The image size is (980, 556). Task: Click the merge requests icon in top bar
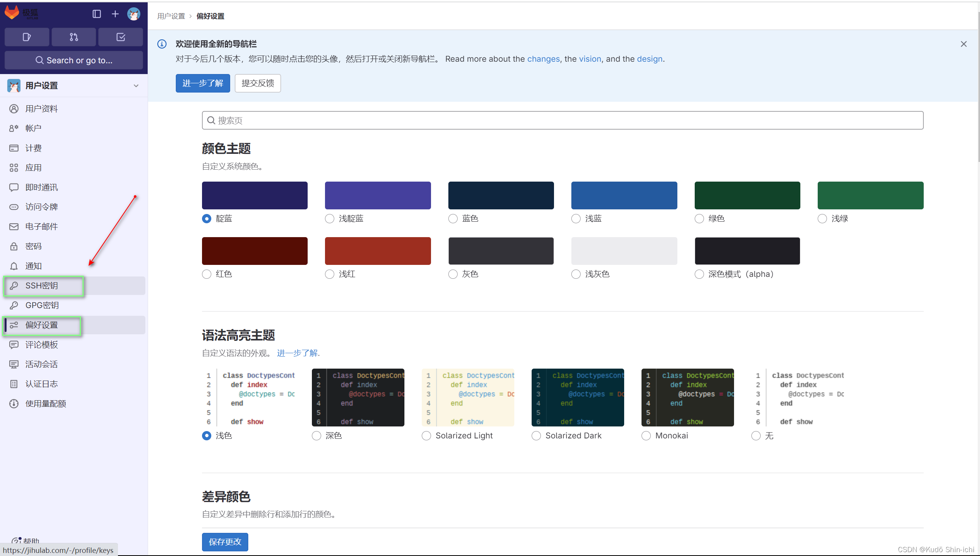coord(74,37)
